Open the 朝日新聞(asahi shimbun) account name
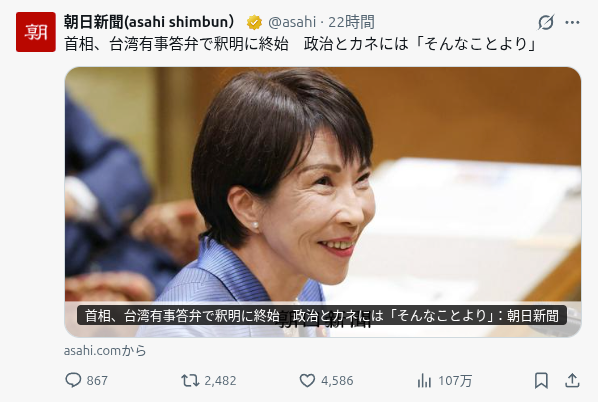Viewport: 598px width, 402px height. point(149,22)
